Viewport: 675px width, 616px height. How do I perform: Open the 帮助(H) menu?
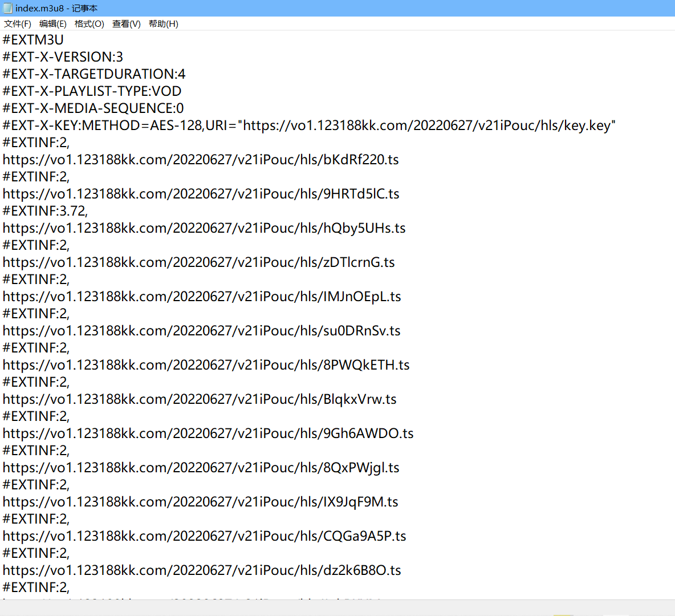(x=164, y=24)
